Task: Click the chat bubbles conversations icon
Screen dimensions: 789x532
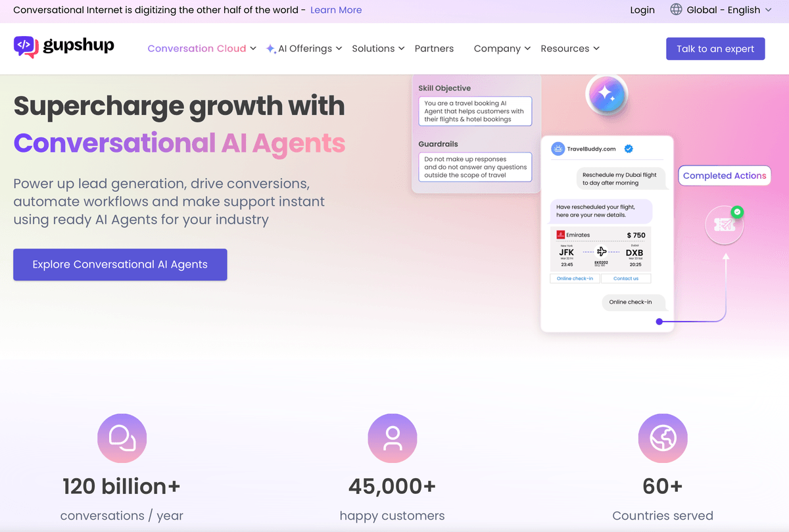Action: click(x=122, y=438)
